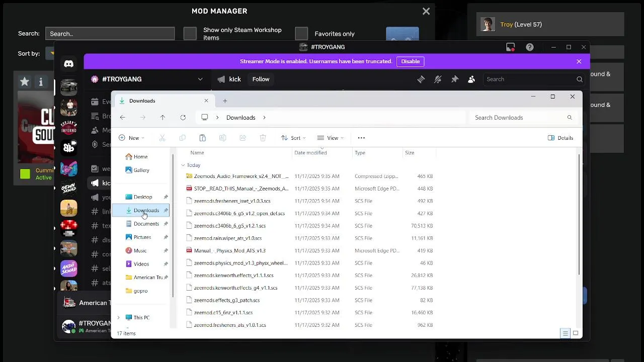Screen dimensions: 644x362
Task: Click favorite star on mod card
Action: 25,81
